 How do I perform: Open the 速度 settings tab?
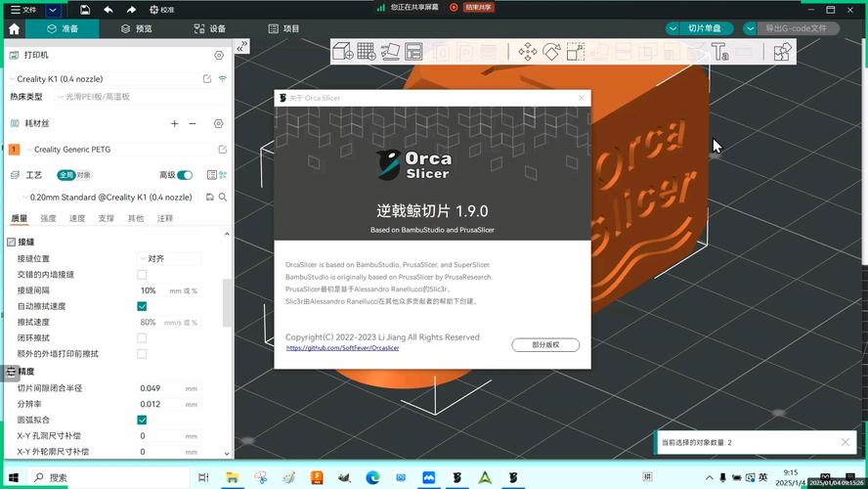[x=77, y=218]
